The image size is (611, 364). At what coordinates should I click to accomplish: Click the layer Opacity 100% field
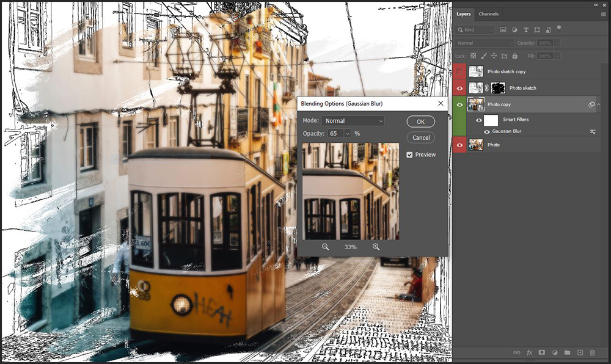tap(546, 43)
